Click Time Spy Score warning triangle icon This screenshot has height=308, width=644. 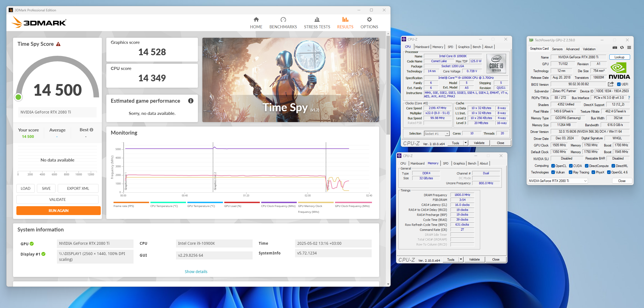(58, 44)
